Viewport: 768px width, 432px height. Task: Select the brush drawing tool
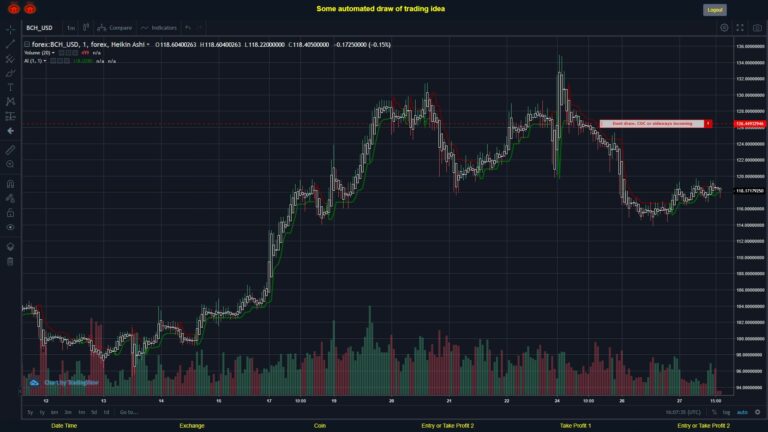[10, 73]
